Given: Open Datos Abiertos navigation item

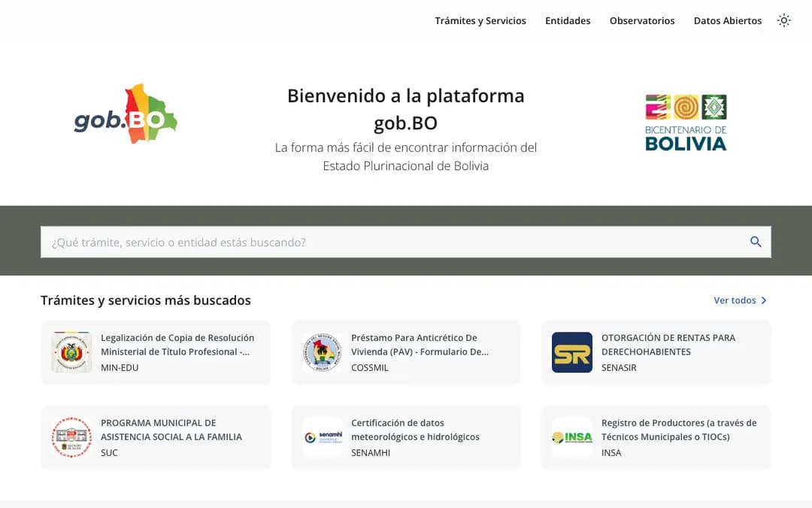Looking at the screenshot, I should coord(728,21).
